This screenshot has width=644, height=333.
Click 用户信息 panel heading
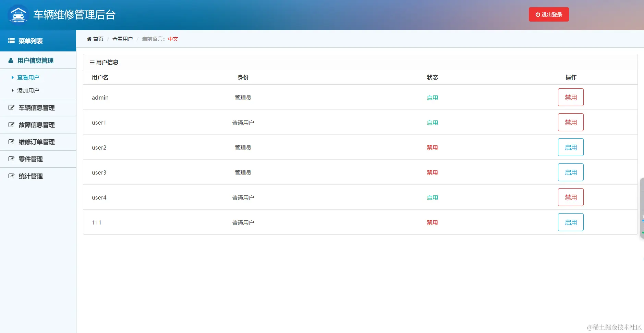click(x=107, y=62)
